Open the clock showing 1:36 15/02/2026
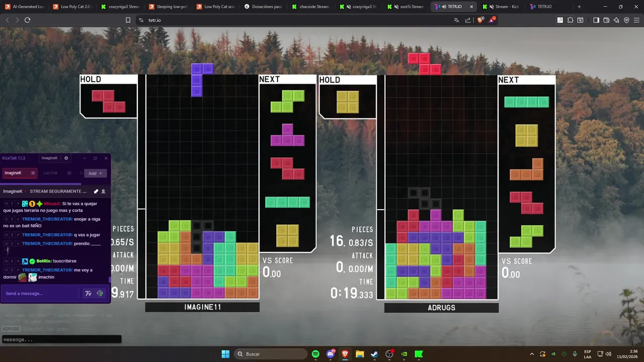The image size is (644, 362). tap(627, 354)
